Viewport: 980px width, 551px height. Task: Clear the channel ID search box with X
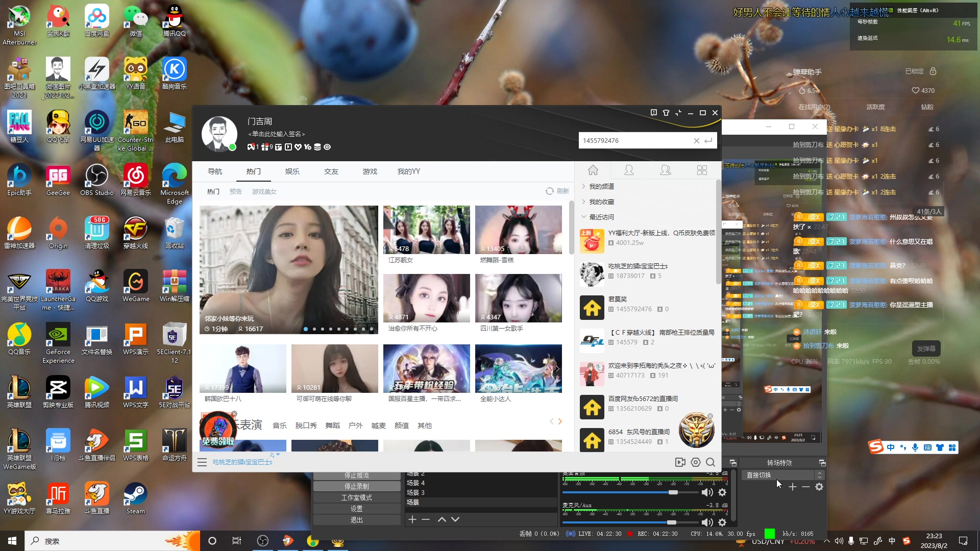[696, 141]
